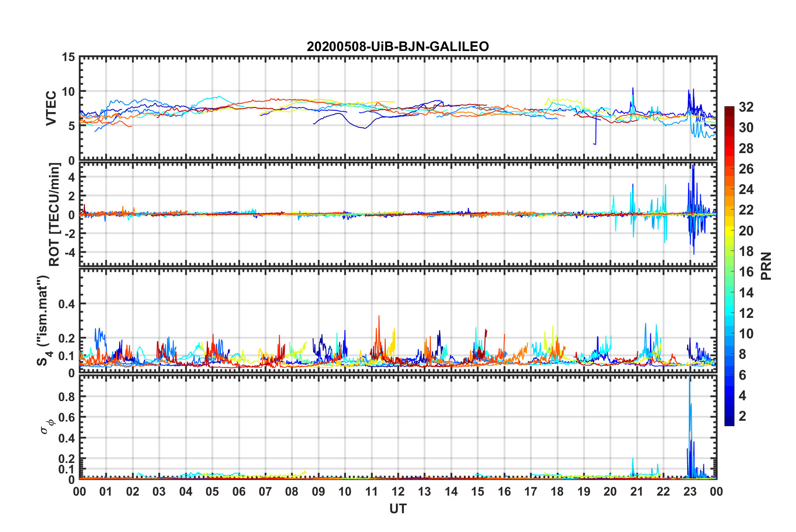Click colorbar tick label 32

tap(745, 107)
